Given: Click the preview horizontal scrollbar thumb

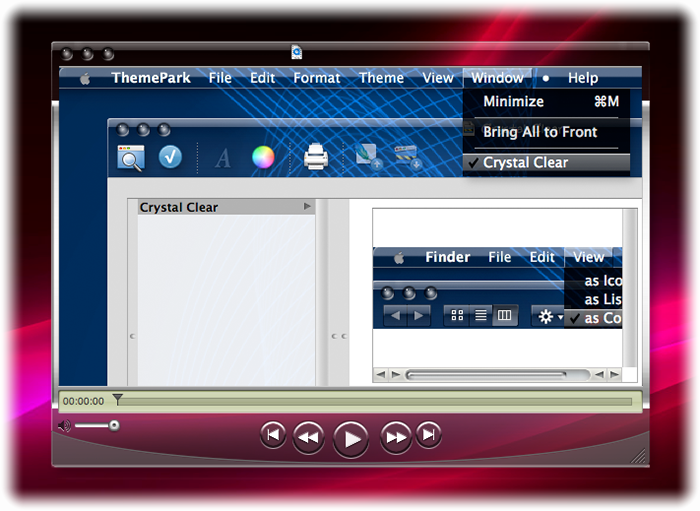Looking at the screenshot, I should 487,375.
